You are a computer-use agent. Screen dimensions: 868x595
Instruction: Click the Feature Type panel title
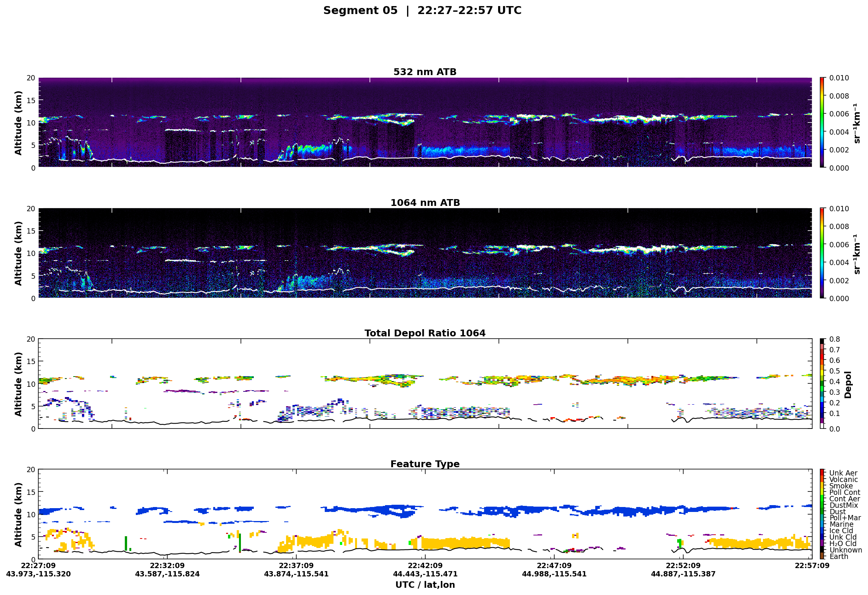(425, 464)
